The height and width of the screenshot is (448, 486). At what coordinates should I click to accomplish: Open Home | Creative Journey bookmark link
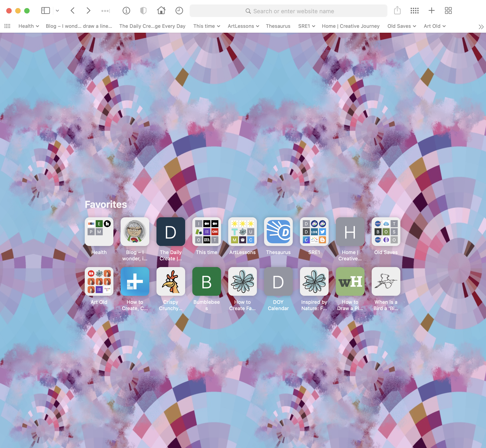[351, 26]
